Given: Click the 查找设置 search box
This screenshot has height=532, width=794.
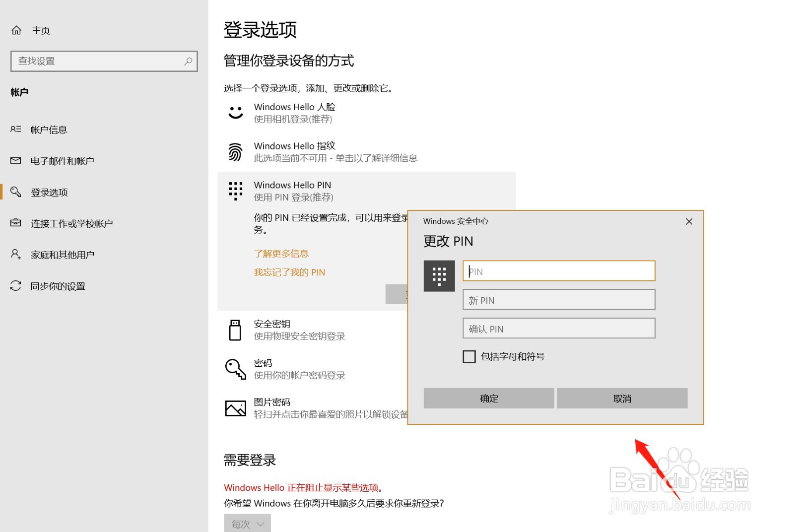Looking at the screenshot, I should tap(104, 61).
